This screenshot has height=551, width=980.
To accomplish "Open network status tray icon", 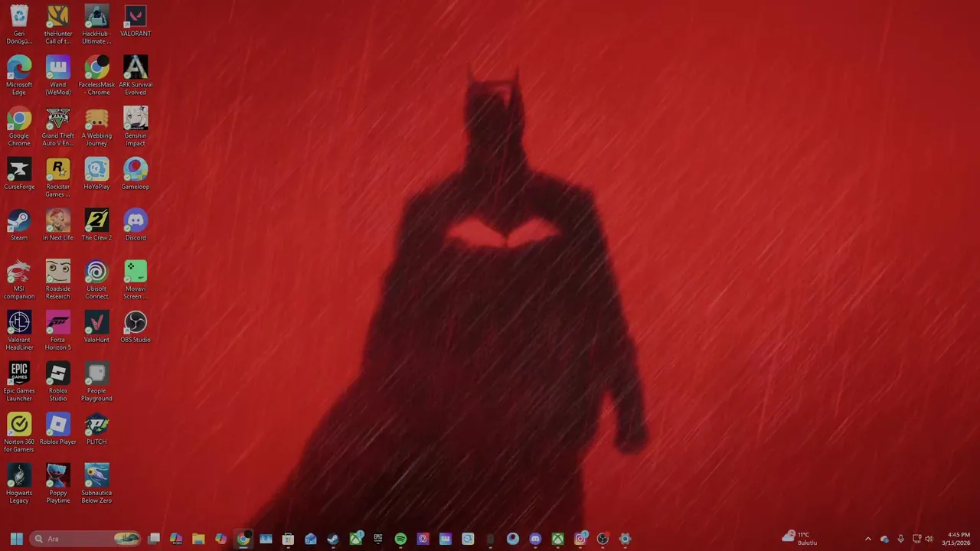I will (x=916, y=539).
